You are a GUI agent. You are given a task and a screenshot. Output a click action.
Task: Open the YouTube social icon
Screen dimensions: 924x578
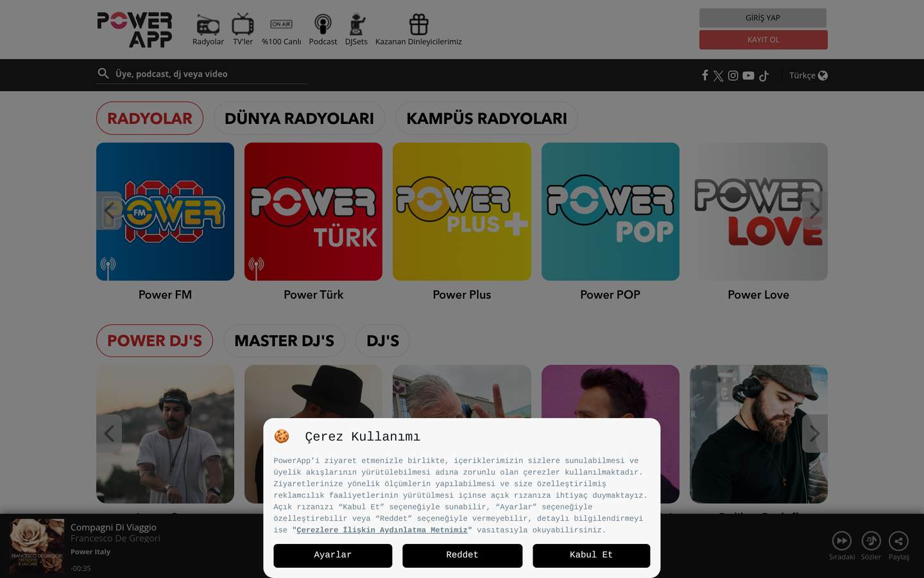(x=748, y=76)
